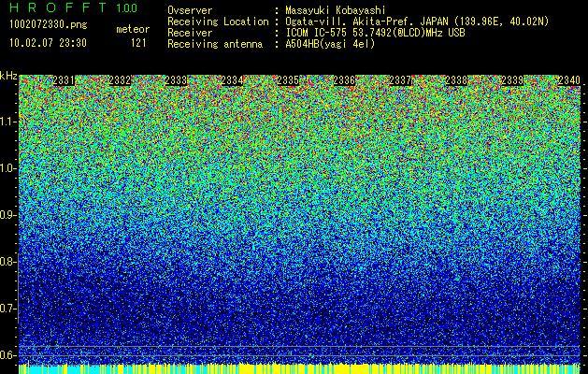
Task: Click the 0.9 frequency axis label
Action: 8,215
